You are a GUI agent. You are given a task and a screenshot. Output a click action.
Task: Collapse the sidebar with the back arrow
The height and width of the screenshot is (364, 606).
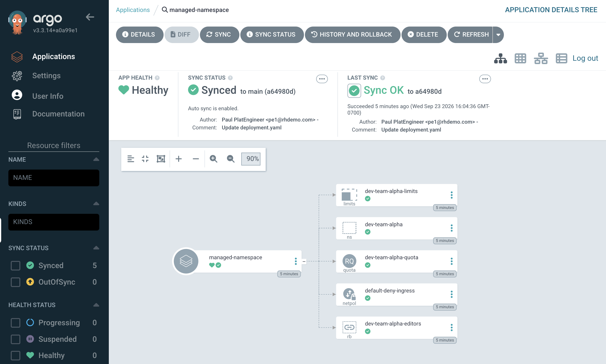pos(90,17)
